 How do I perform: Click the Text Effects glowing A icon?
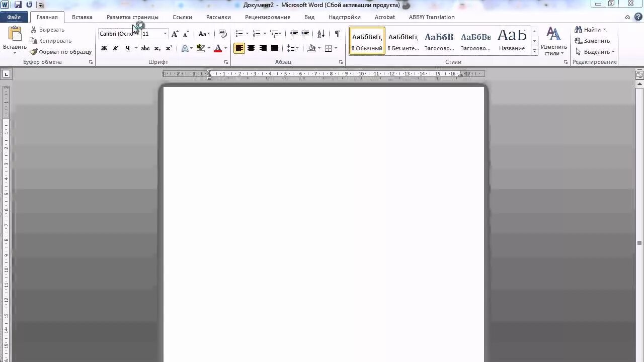(185, 48)
